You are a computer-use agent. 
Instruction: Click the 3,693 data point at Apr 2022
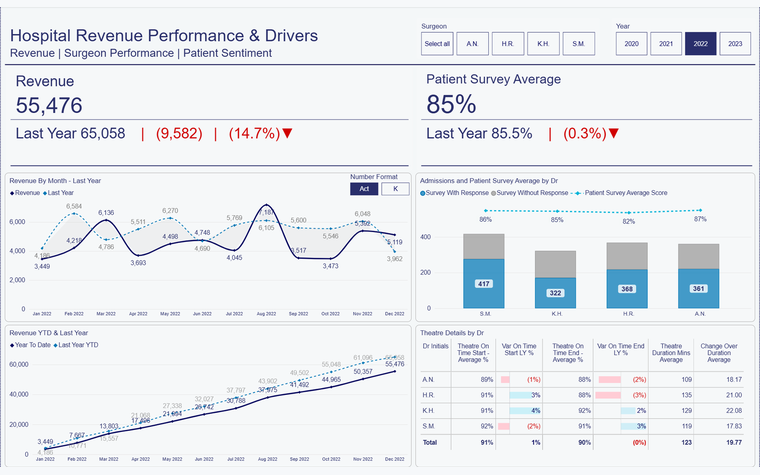[x=138, y=255]
